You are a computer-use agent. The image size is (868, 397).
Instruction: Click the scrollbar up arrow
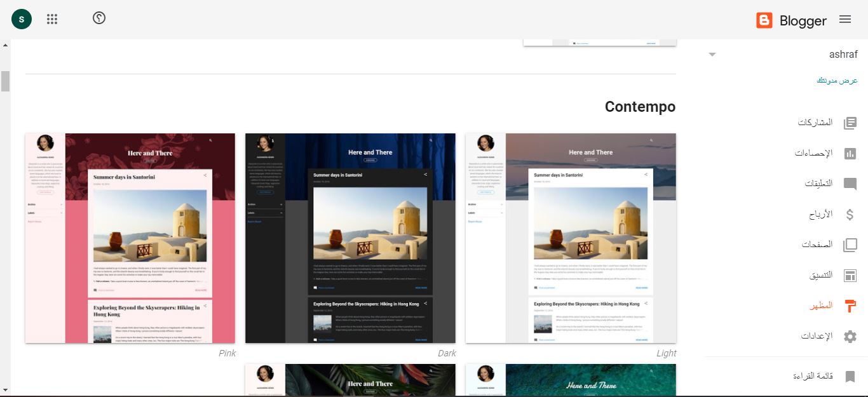5,45
